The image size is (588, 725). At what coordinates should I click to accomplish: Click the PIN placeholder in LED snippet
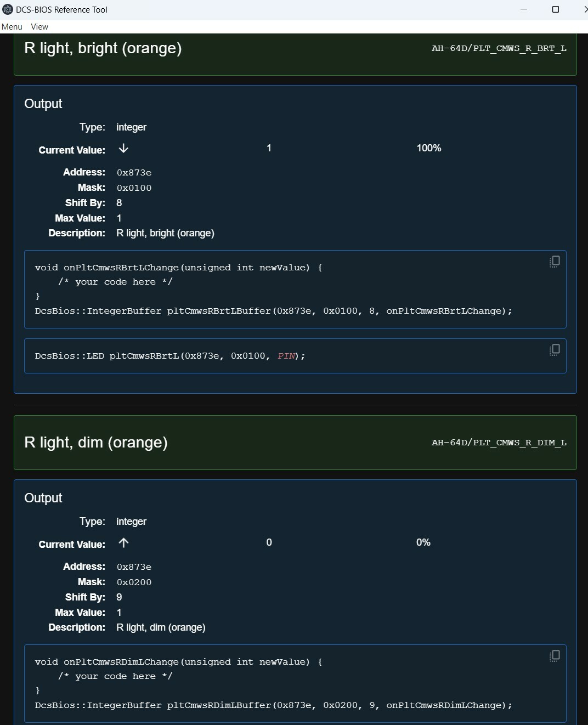coord(286,356)
